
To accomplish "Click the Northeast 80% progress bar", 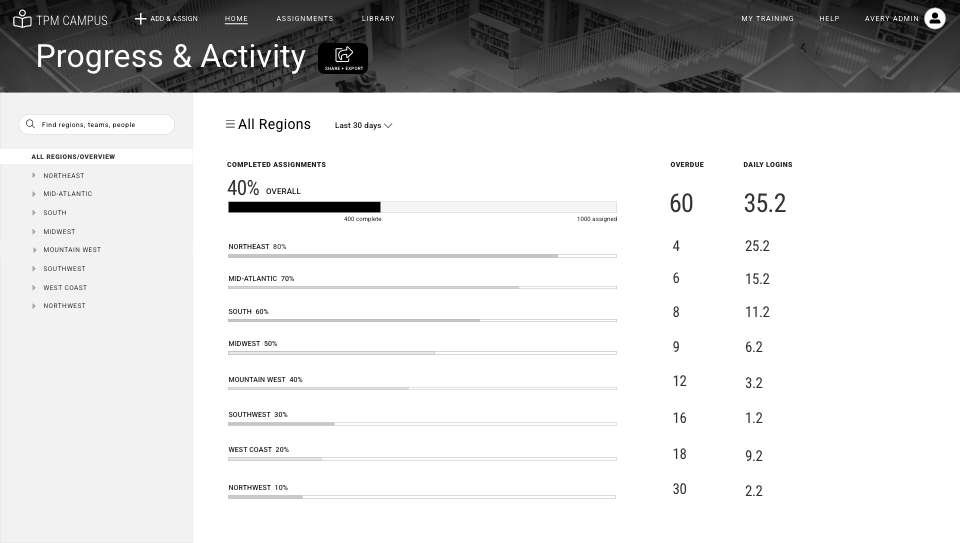I will pyautogui.click(x=422, y=256).
